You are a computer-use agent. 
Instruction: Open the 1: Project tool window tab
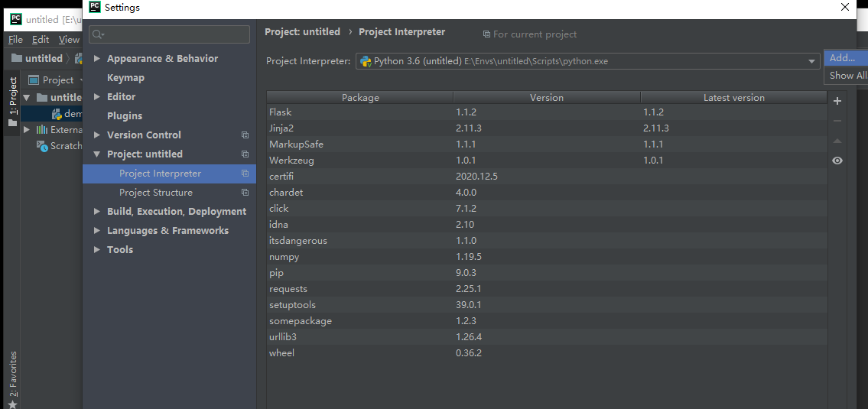click(13, 102)
